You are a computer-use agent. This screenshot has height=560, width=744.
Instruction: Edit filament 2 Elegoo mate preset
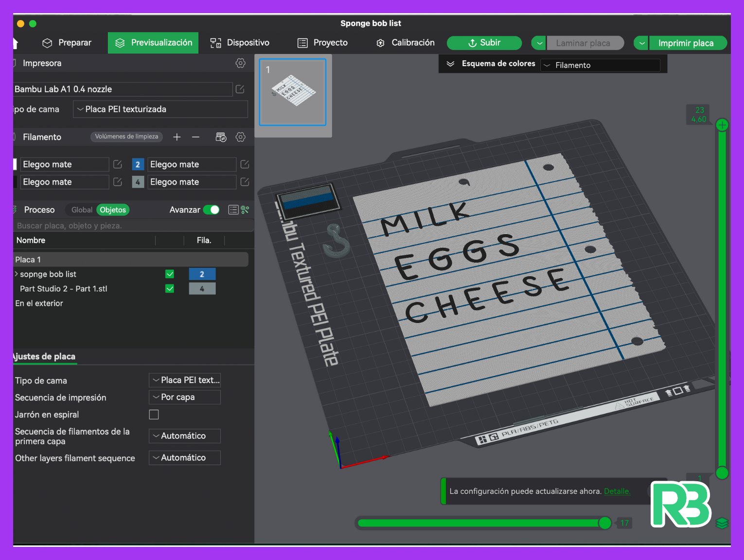(245, 164)
